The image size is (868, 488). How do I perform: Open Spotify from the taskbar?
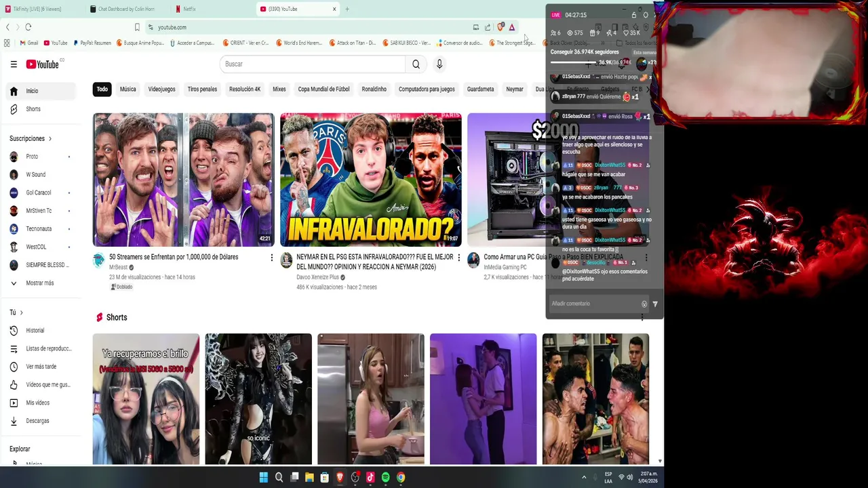385,478
